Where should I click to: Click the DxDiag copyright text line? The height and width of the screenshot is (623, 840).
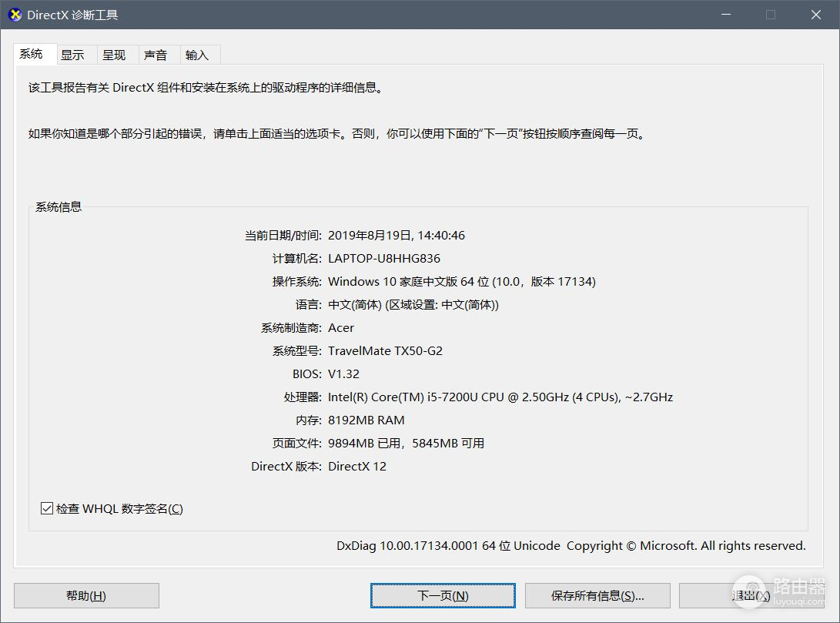[x=571, y=546]
